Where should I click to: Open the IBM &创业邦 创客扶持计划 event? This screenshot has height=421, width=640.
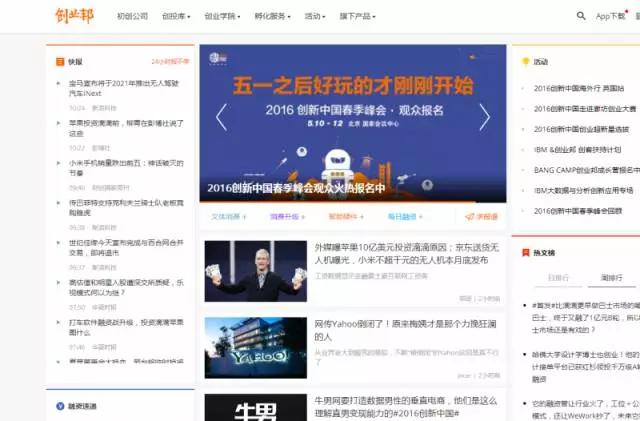577,149
